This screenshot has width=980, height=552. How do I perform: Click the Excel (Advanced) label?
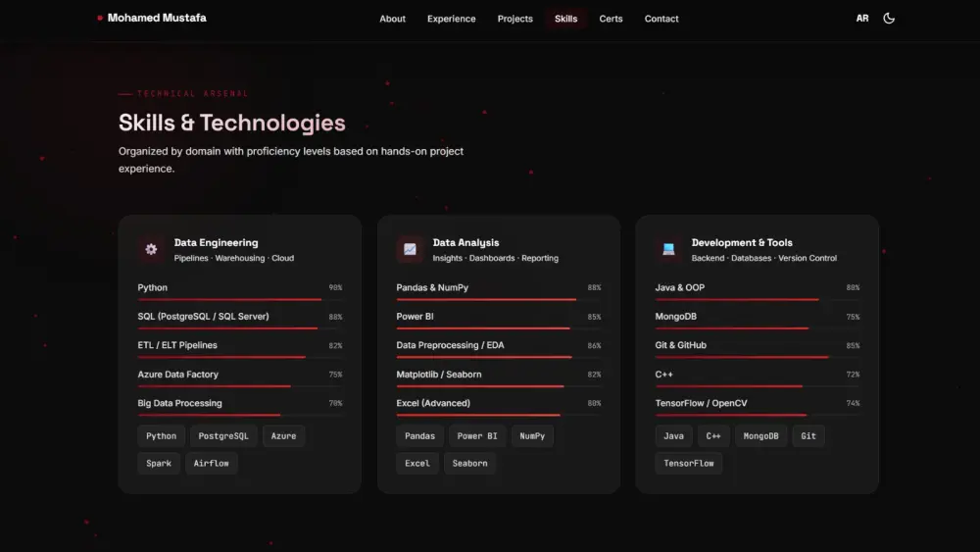pos(433,403)
